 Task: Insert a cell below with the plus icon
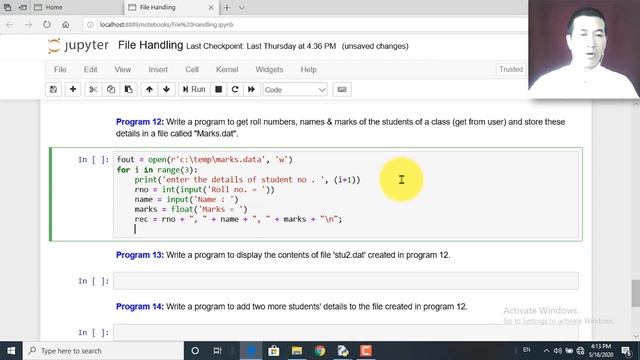[x=73, y=89]
